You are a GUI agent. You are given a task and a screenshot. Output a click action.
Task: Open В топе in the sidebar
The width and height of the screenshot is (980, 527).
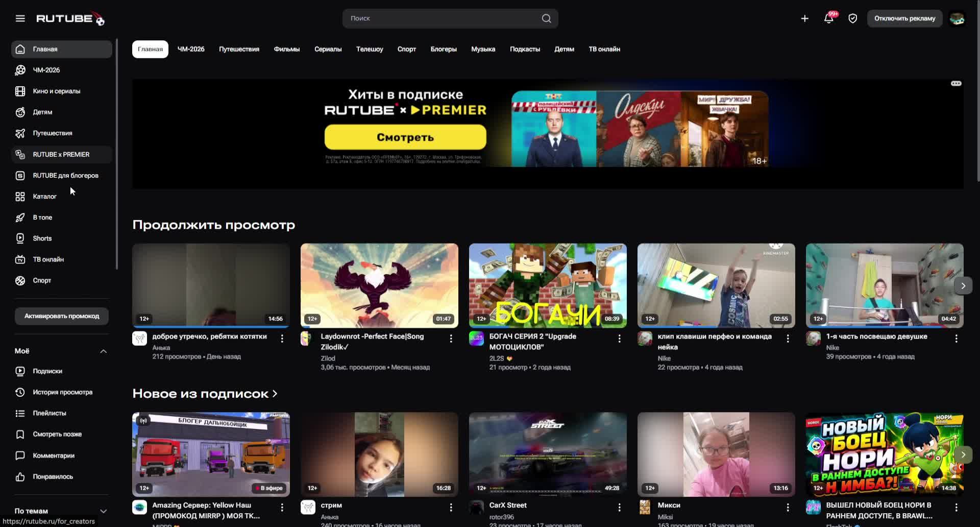pos(62,218)
